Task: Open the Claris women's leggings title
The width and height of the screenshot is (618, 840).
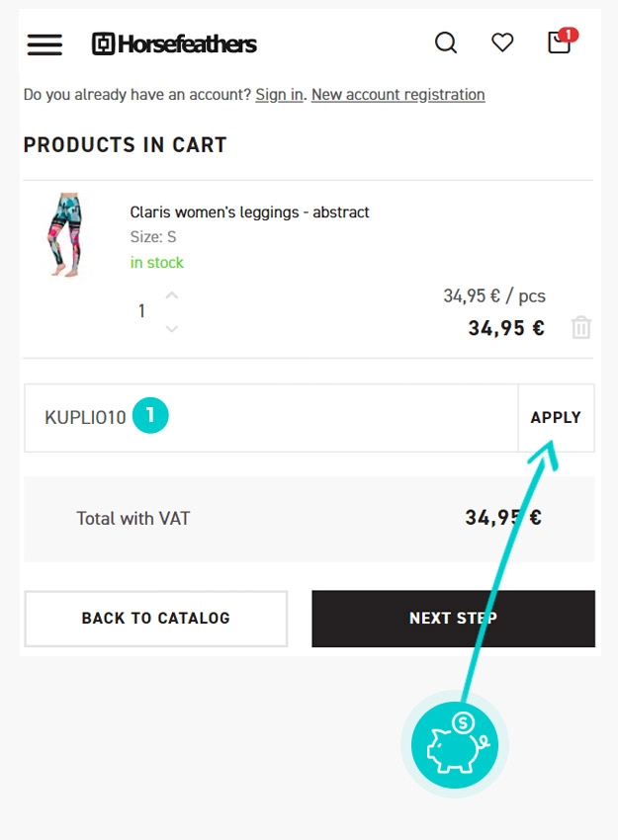Action: pos(249,212)
